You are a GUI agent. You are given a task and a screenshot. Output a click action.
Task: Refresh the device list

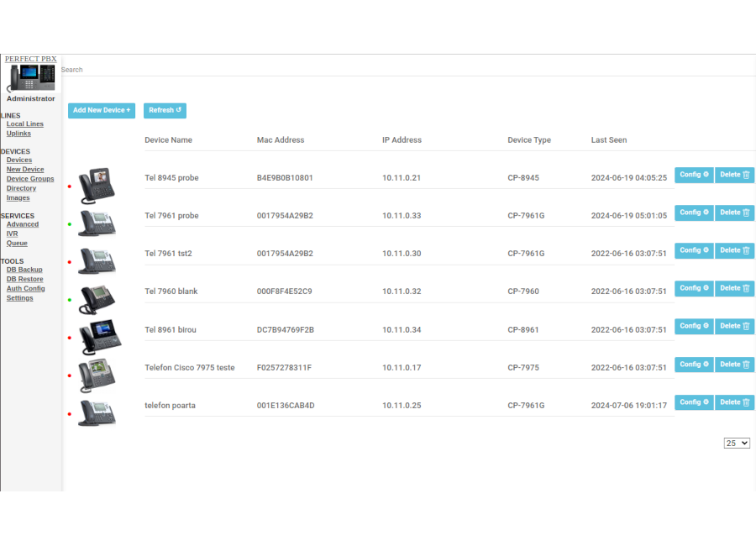tap(165, 110)
